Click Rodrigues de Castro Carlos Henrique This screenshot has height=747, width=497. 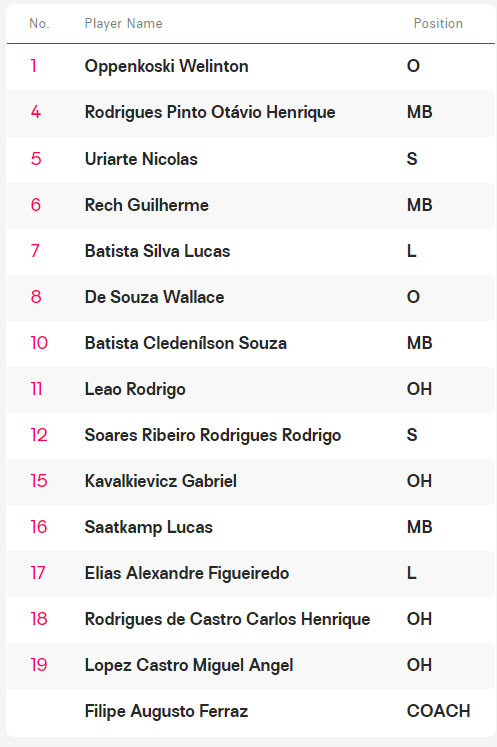[227, 619]
